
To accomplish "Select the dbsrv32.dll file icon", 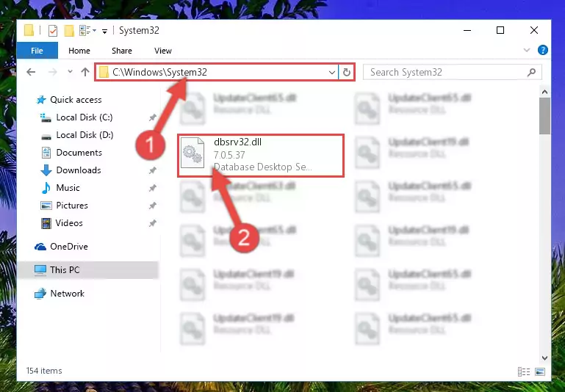I will [x=192, y=153].
